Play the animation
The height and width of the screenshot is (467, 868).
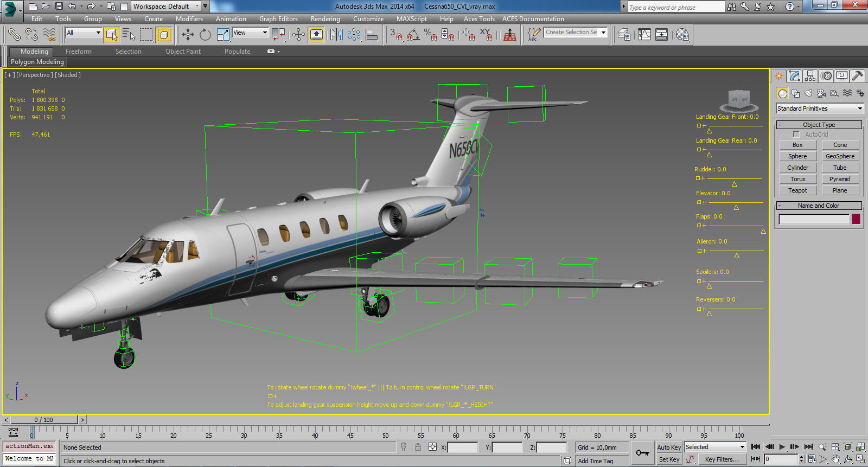782,447
